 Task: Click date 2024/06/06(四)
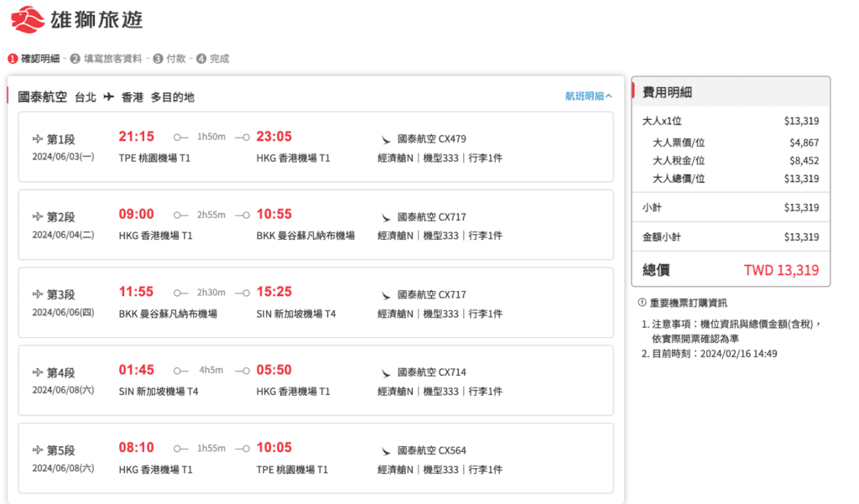[x=63, y=312]
